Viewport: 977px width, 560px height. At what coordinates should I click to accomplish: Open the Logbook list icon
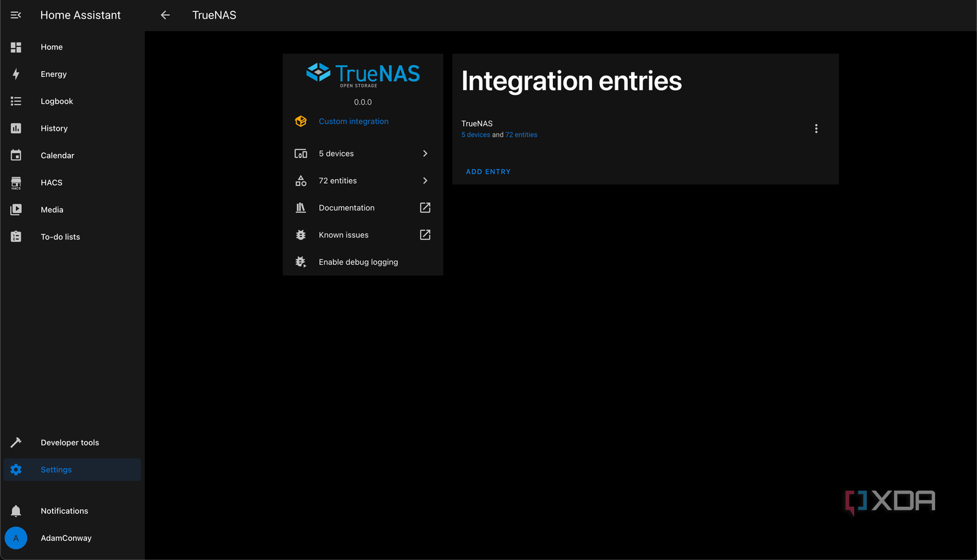click(x=16, y=102)
